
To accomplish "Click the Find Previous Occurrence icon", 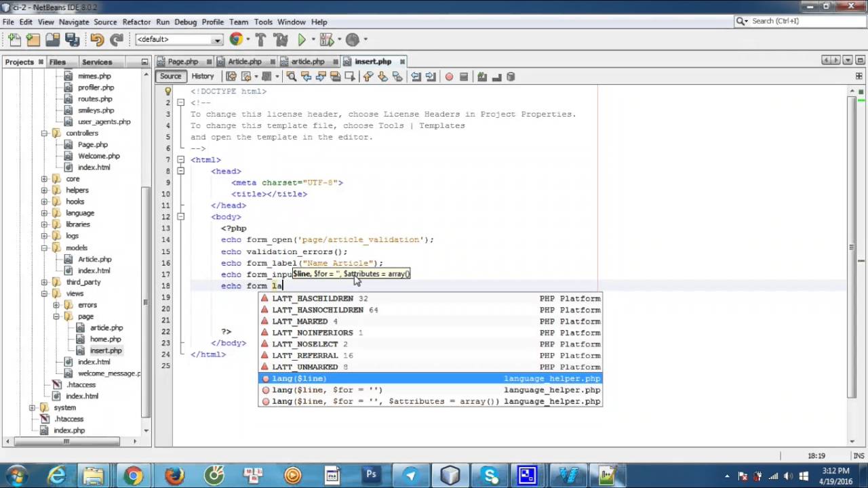I will pos(306,77).
